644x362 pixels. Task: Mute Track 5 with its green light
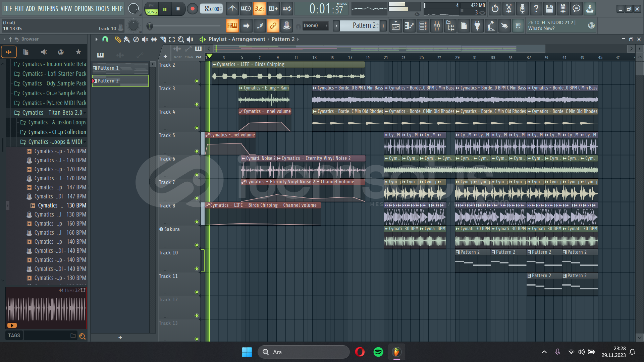(197, 151)
